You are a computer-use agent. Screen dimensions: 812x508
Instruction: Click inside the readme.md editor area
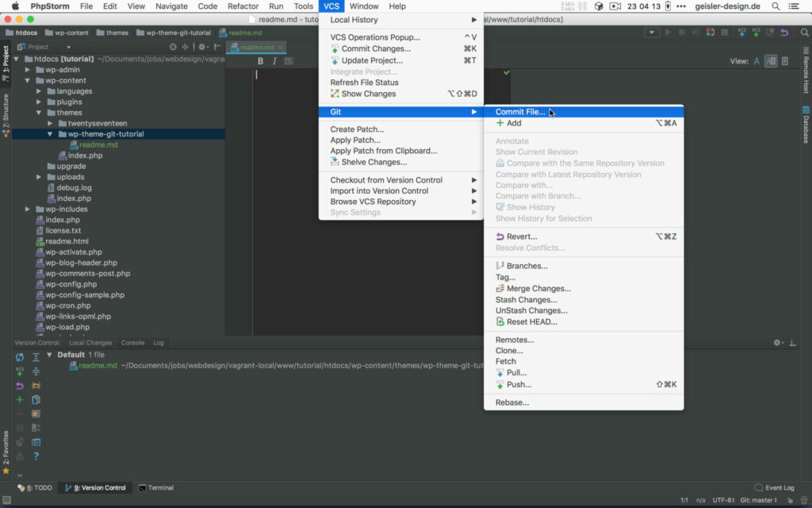click(368, 202)
